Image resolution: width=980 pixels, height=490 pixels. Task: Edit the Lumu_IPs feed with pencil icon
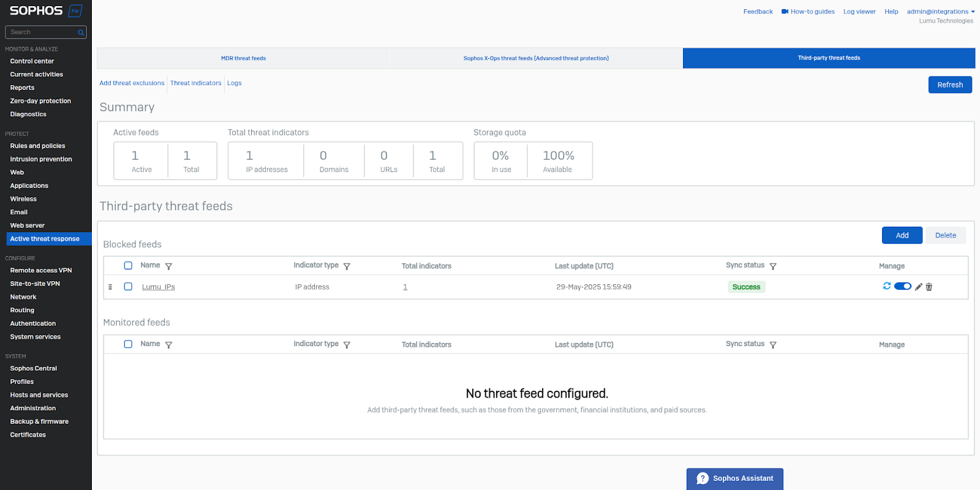pos(918,287)
